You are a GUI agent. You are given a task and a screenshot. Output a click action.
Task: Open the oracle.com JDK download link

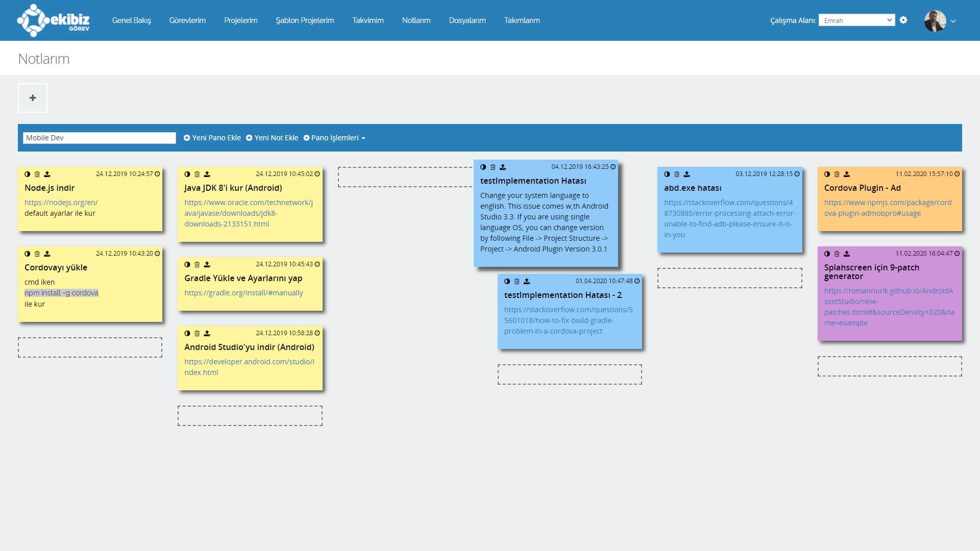249,213
